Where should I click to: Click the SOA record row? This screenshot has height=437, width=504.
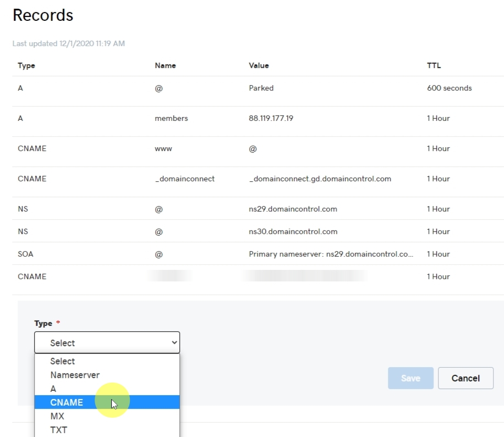(x=220, y=254)
